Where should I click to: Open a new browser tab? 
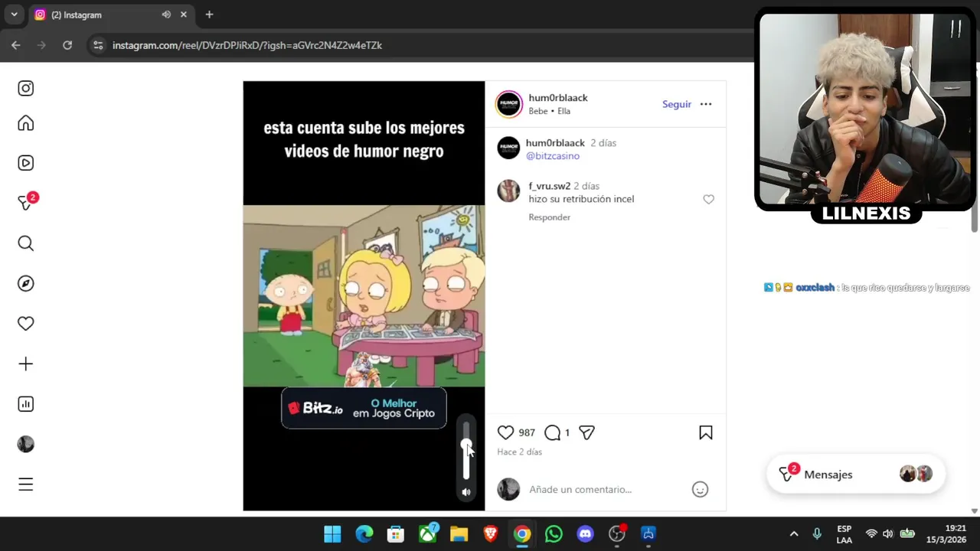coord(209,15)
